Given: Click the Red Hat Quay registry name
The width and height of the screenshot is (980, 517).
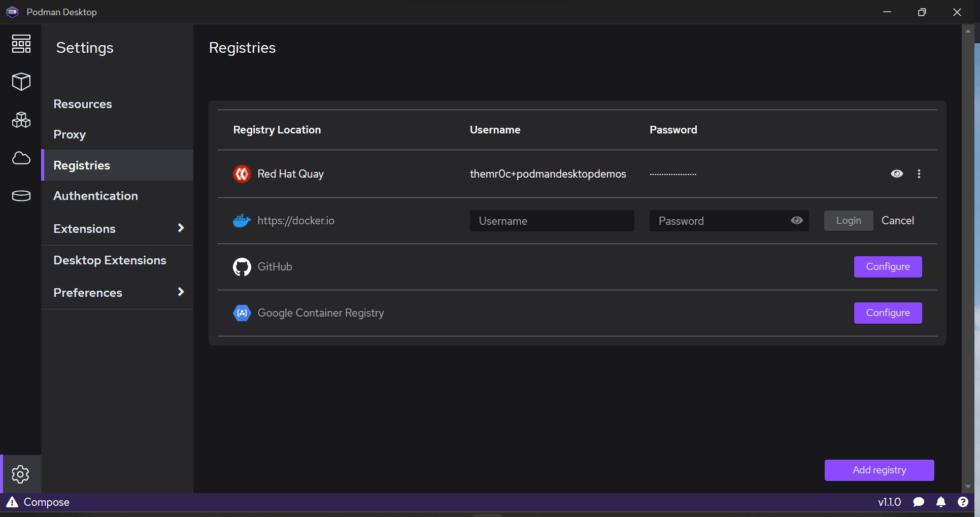Looking at the screenshot, I should pos(290,174).
